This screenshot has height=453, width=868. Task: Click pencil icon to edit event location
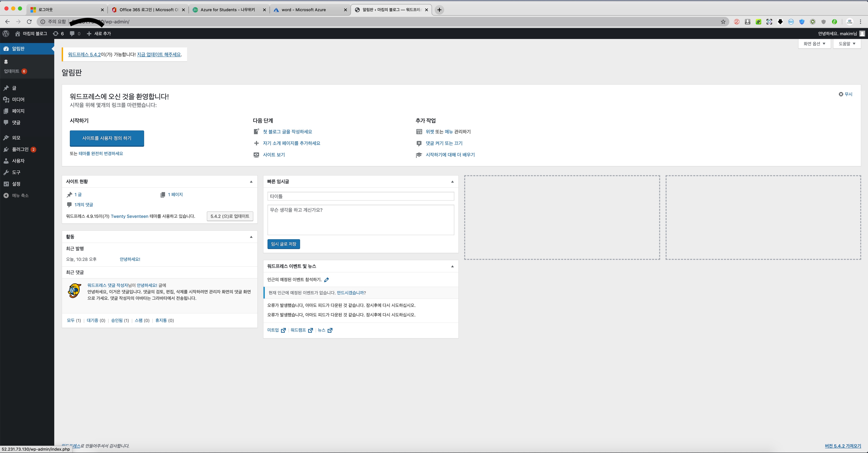click(x=327, y=280)
